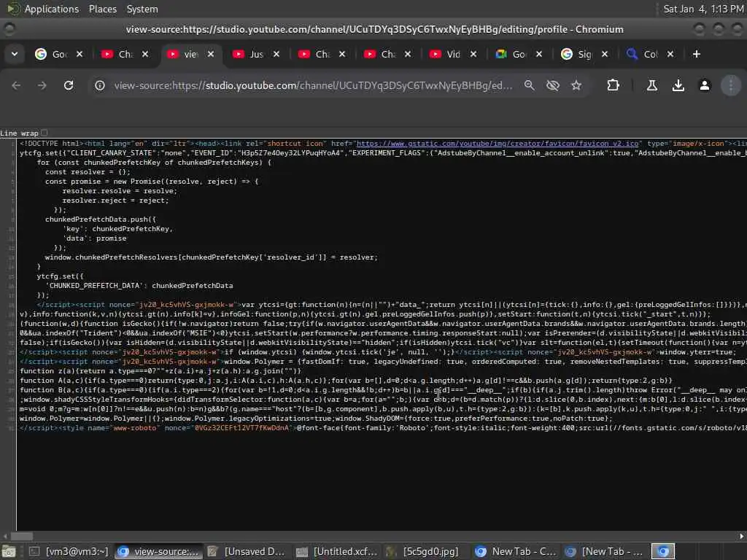The width and height of the screenshot is (747, 560).
Task: Toggle the Line wrap checkbox
Action: (x=44, y=133)
